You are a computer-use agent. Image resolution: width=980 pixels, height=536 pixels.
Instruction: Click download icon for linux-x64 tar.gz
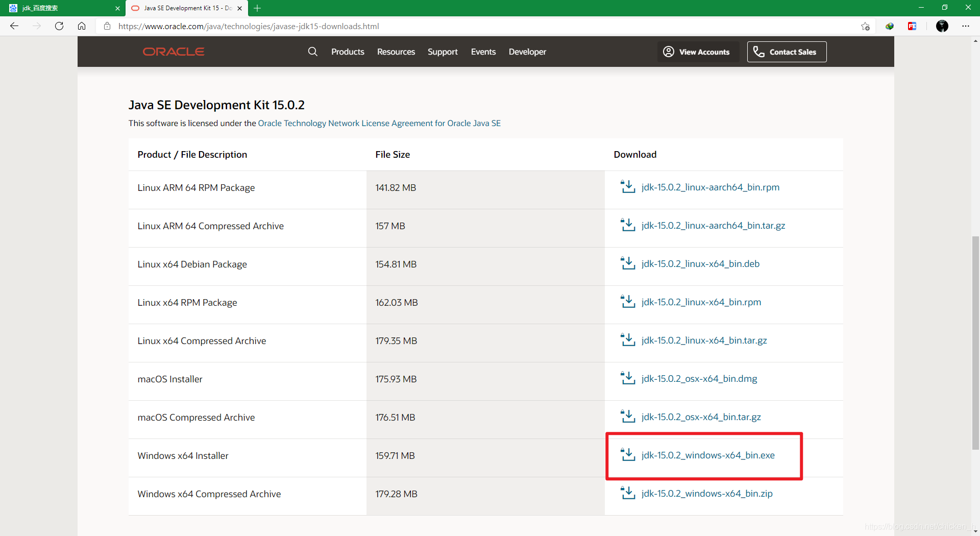click(x=628, y=340)
